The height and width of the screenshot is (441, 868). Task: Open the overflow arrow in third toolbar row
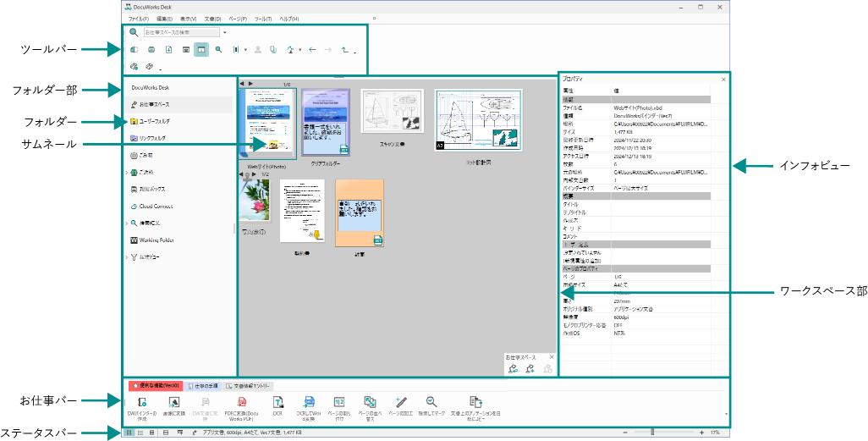pos(160,69)
